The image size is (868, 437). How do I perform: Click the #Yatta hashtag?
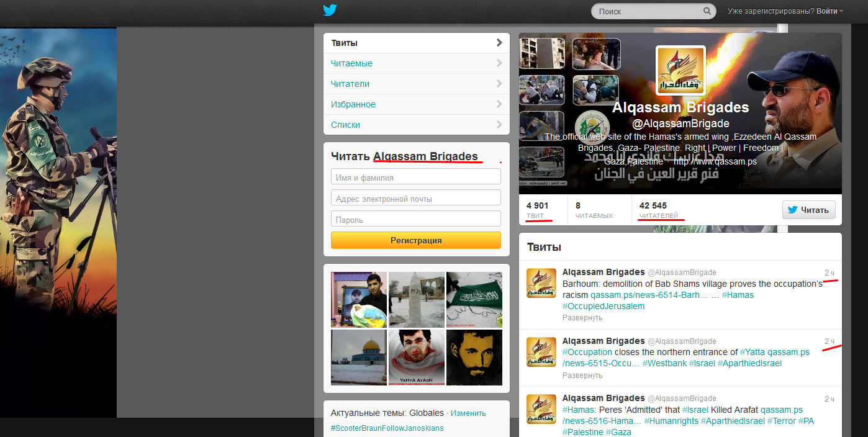(x=752, y=352)
